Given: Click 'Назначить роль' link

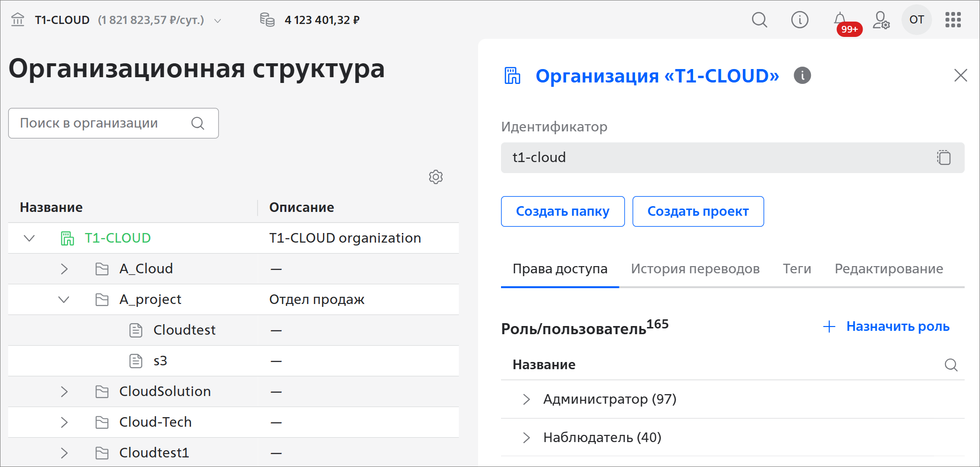Looking at the screenshot, I should click(x=886, y=327).
